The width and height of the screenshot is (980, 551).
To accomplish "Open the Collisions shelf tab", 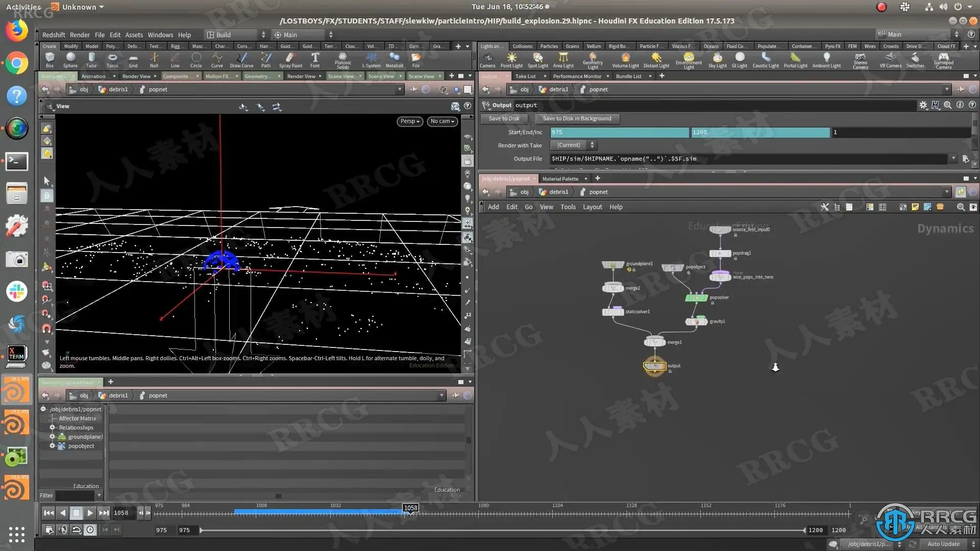I will [522, 46].
